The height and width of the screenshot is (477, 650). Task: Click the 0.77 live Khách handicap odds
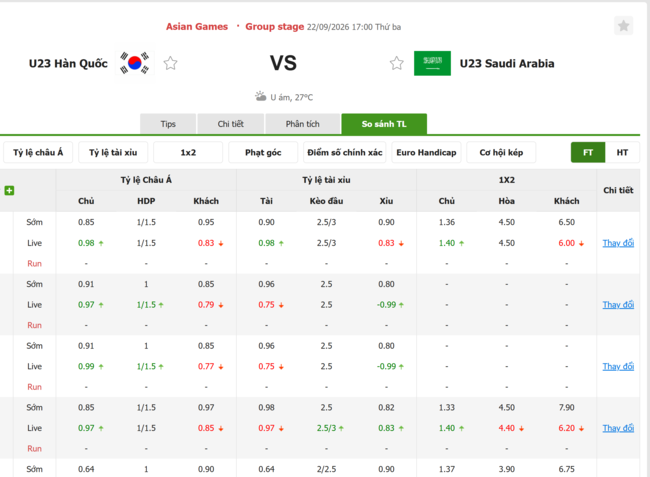coord(206,366)
